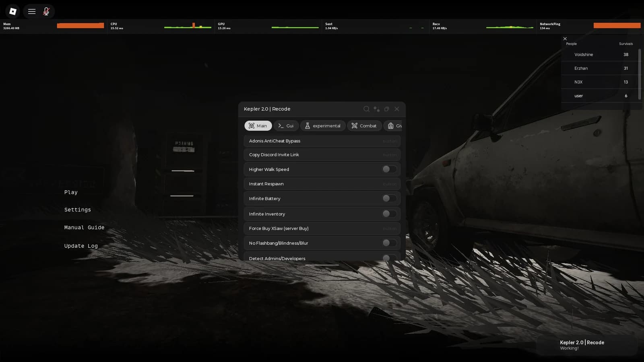The height and width of the screenshot is (362, 644).
Task: Click the Sent network stat
Action: pos(376,26)
